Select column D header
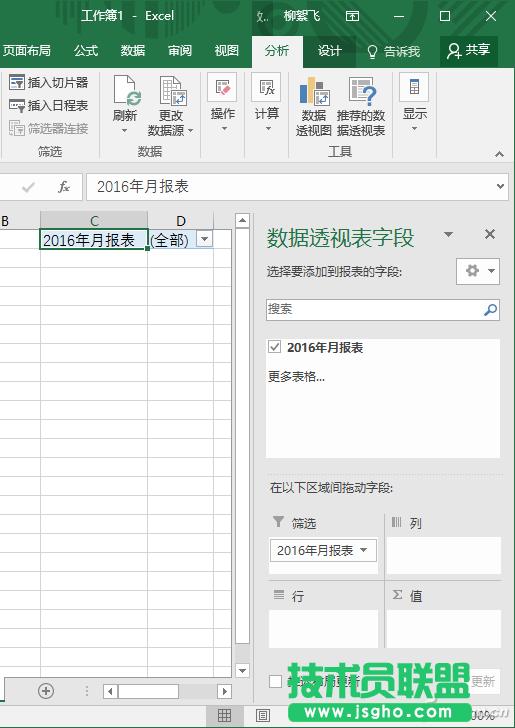Viewport: 515px width, 728px height. [x=181, y=221]
